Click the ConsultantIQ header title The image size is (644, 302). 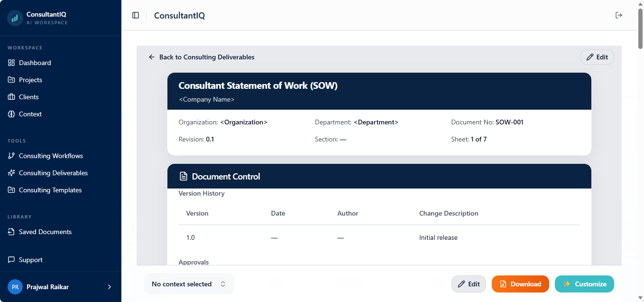pos(179,15)
